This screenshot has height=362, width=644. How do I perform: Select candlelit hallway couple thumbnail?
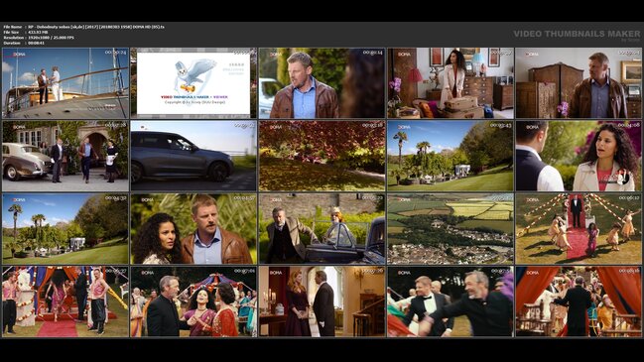322,302
